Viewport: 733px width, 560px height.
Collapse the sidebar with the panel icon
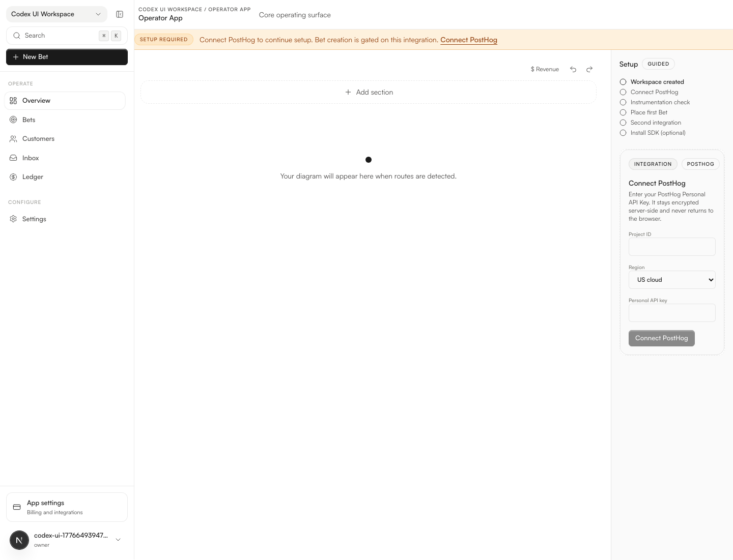120,14
